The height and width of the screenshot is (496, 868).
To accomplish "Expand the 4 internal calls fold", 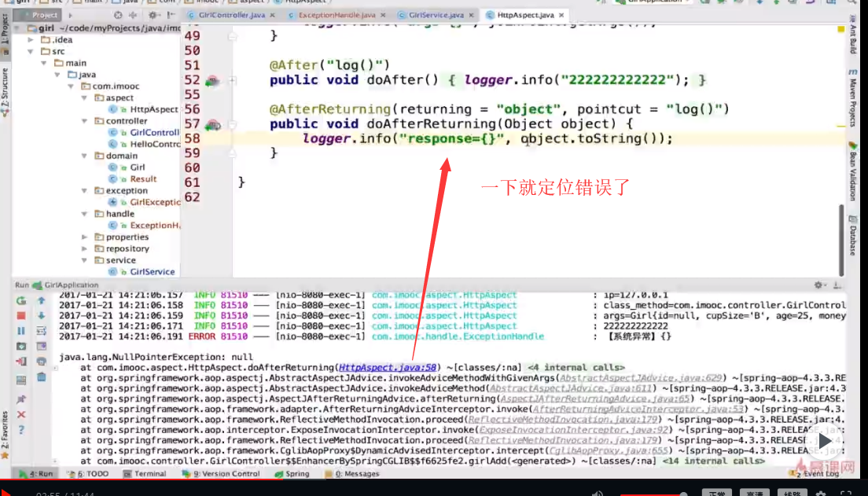I will [x=576, y=367].
